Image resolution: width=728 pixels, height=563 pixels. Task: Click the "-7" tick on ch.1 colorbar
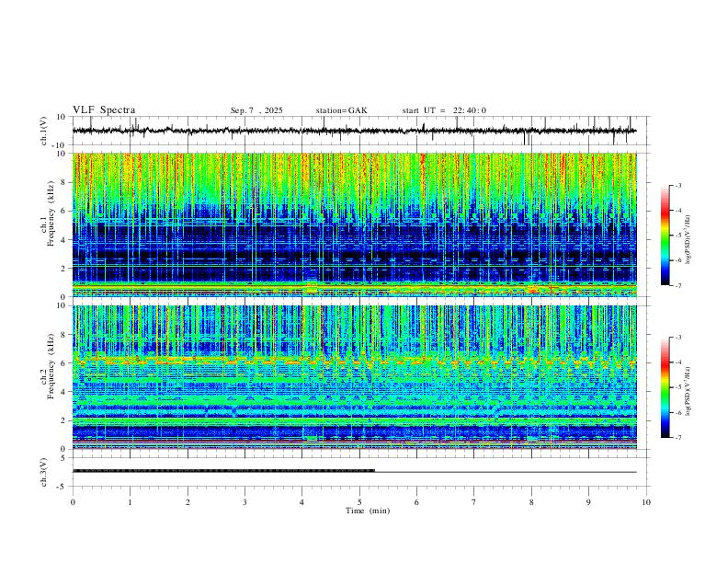point(677,286)
